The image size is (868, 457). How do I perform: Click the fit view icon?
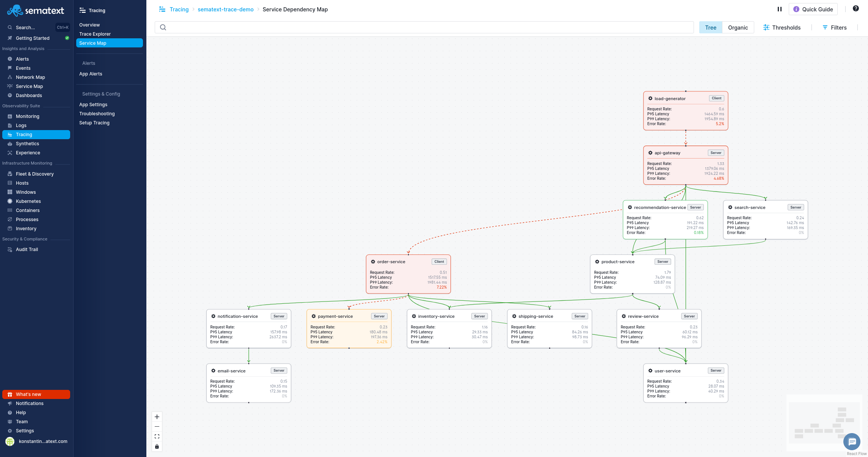(x=157, y=437)
